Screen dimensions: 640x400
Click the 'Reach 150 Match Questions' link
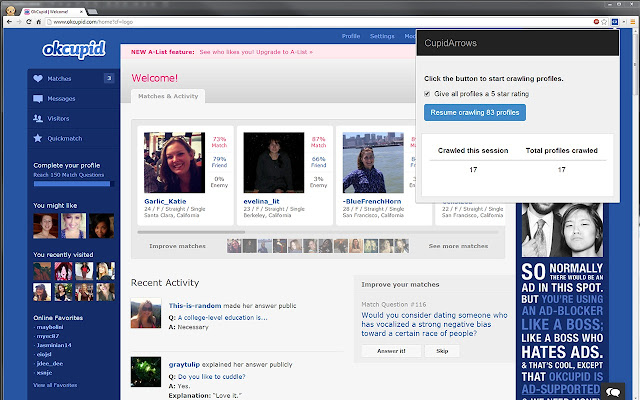click(x=69, y=175)
